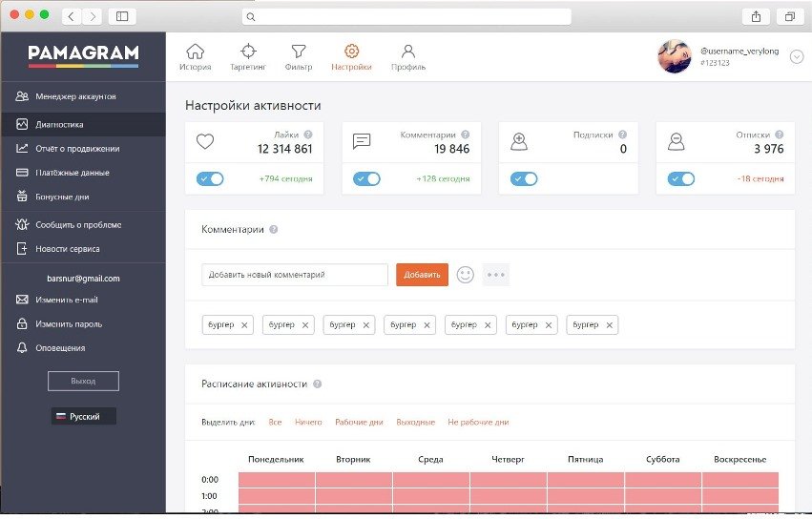Toggle the Комментарии activity switch
This screenshot has width=812, height=519.
pyautogui.click(x=366, y=178)
